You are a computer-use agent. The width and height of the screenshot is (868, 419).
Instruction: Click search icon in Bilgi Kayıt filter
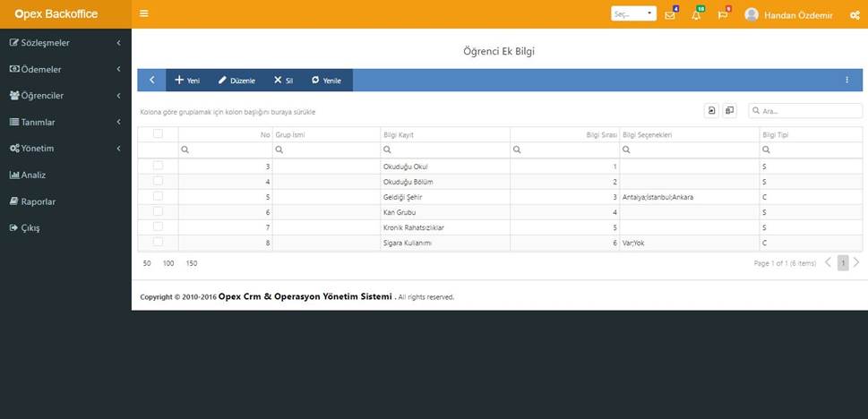(388, 150)
